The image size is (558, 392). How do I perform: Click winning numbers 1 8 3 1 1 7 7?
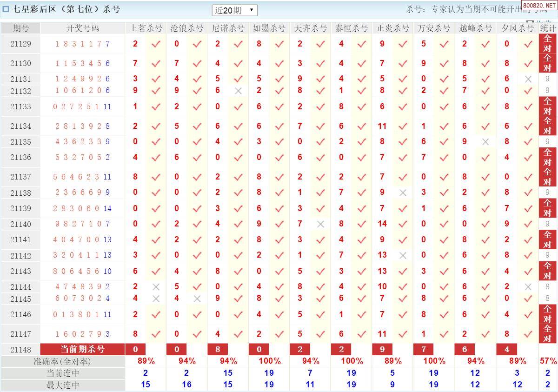[83, 44]
